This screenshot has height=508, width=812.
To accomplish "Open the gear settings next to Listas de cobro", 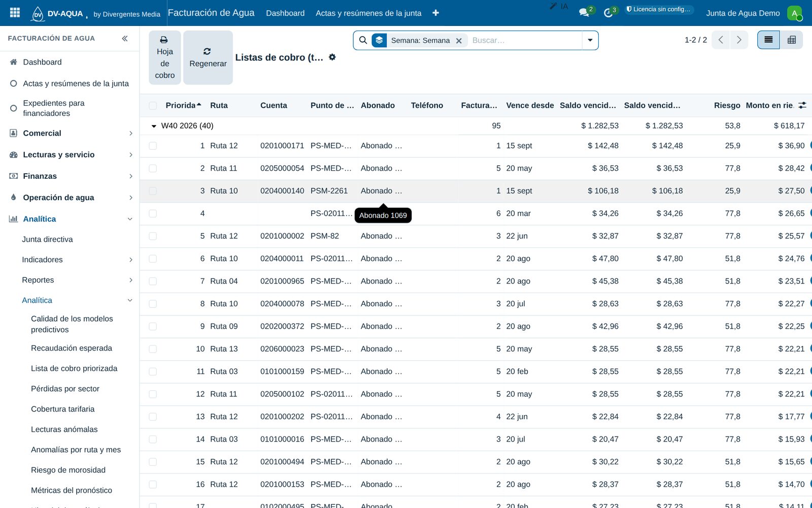I will [x=332, y=57].
